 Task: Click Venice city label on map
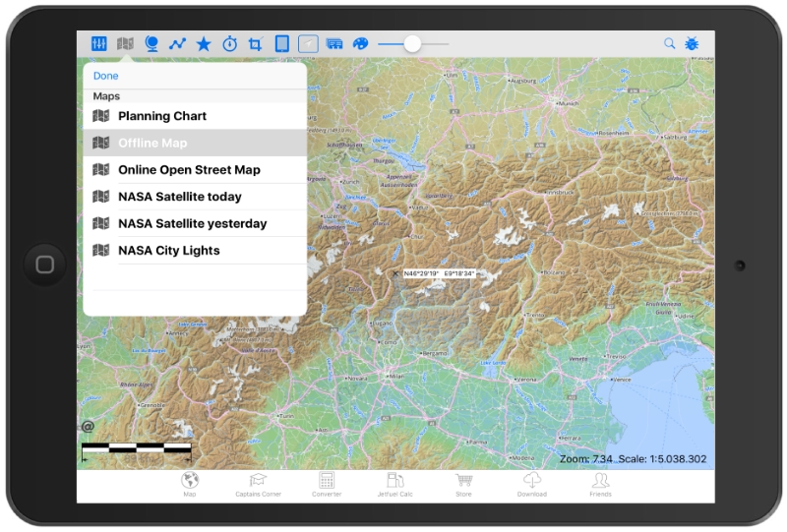[x=622, y=380]
